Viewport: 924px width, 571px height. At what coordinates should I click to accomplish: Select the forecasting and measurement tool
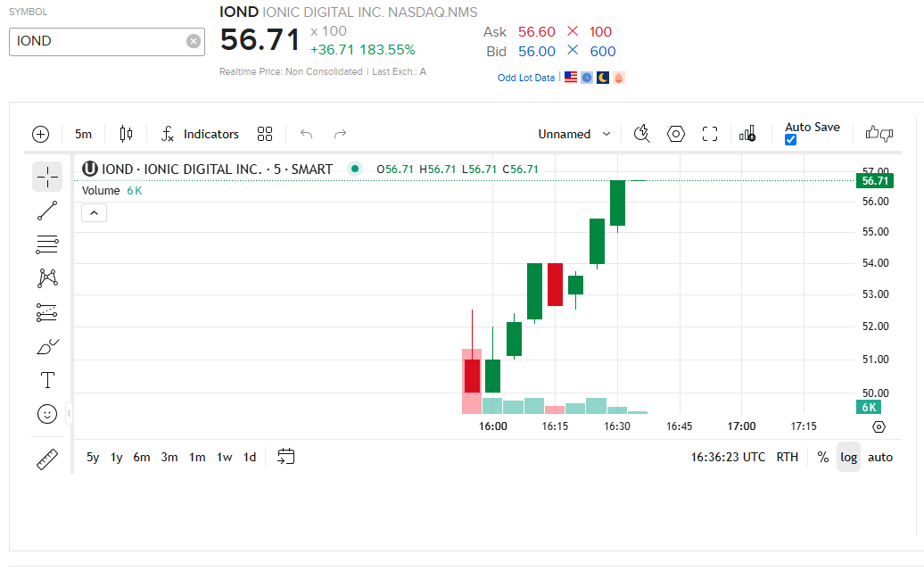pyautogui.click(x=47, y=312)
